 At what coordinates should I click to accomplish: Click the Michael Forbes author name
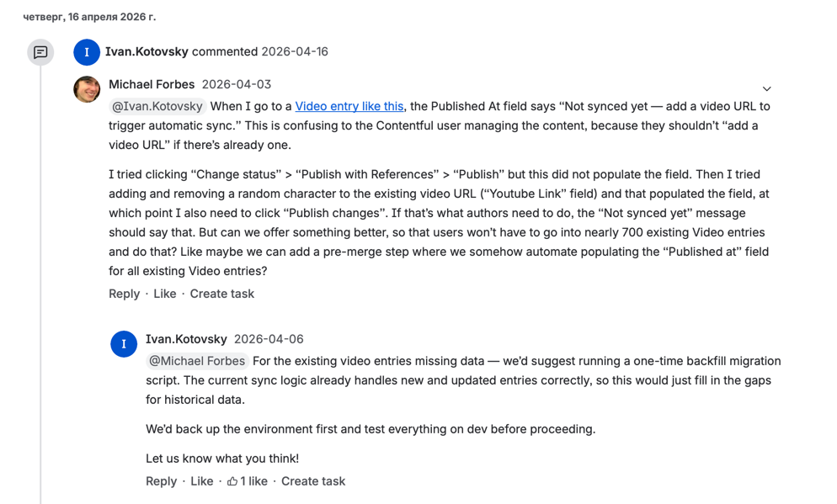[x=152, y=84]
